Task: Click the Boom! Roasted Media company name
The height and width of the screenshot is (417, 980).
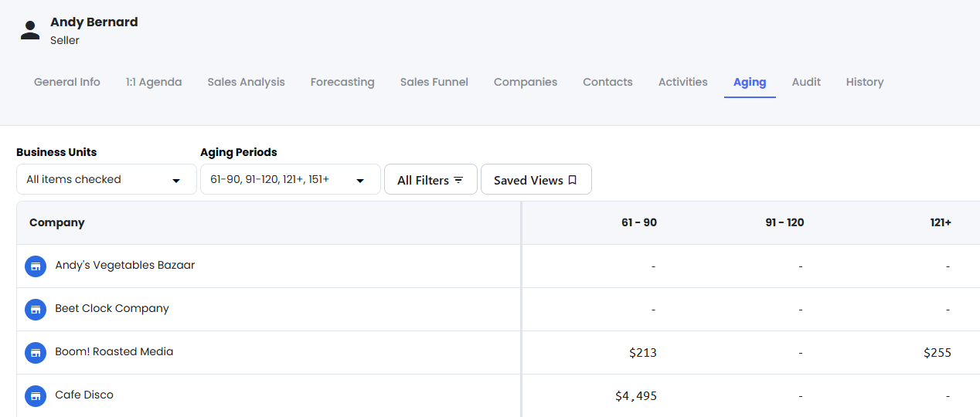Action: pos(114,351)
